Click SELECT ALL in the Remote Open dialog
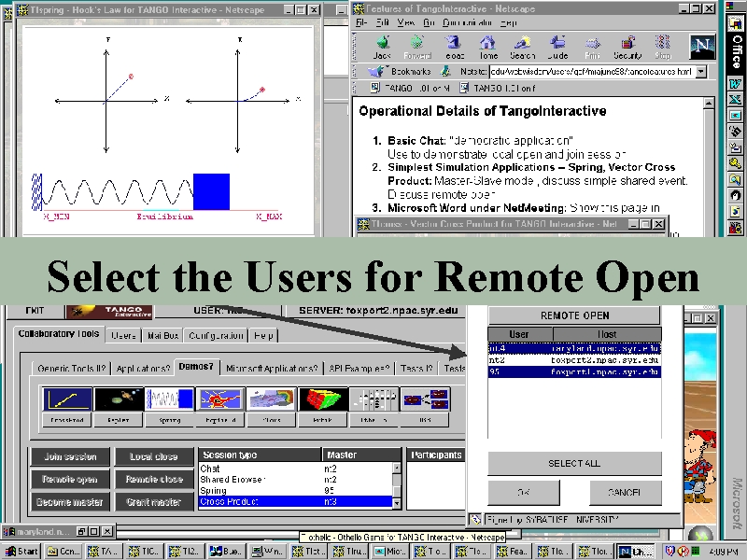The width and height of the screenshot is (747, 560). (574, 463)
